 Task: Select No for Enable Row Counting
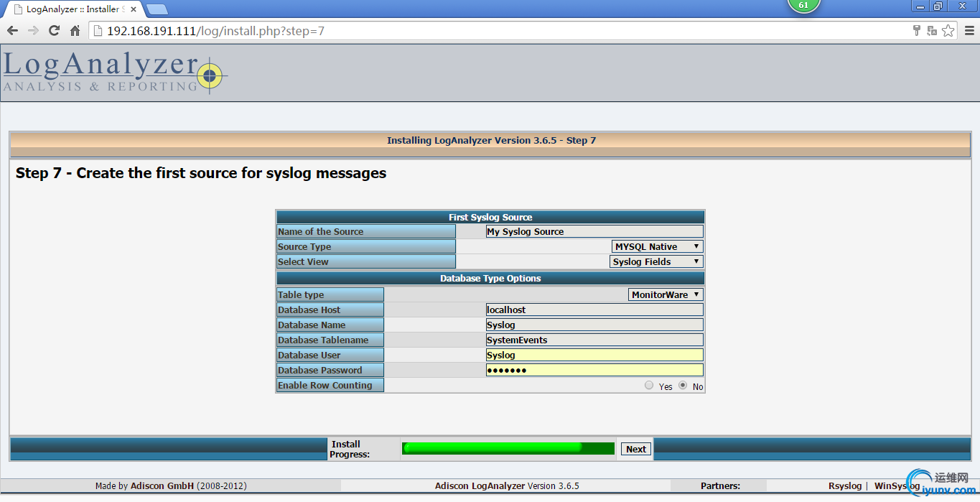683,386
